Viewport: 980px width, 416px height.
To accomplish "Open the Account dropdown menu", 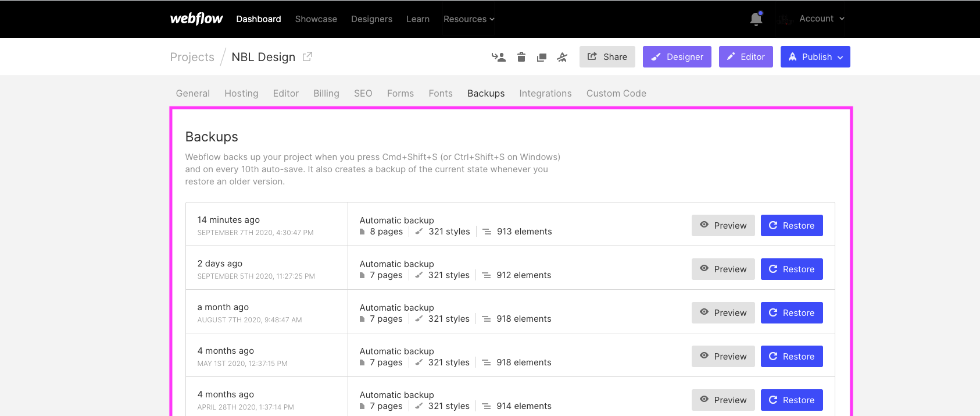I will pos(822,19).
